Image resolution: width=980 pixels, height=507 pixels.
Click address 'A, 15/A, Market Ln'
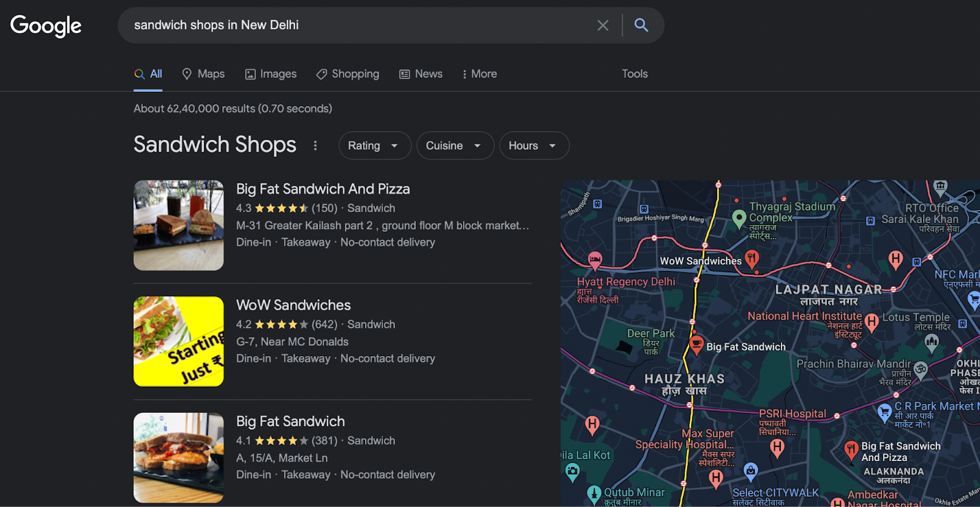(282, 458)
